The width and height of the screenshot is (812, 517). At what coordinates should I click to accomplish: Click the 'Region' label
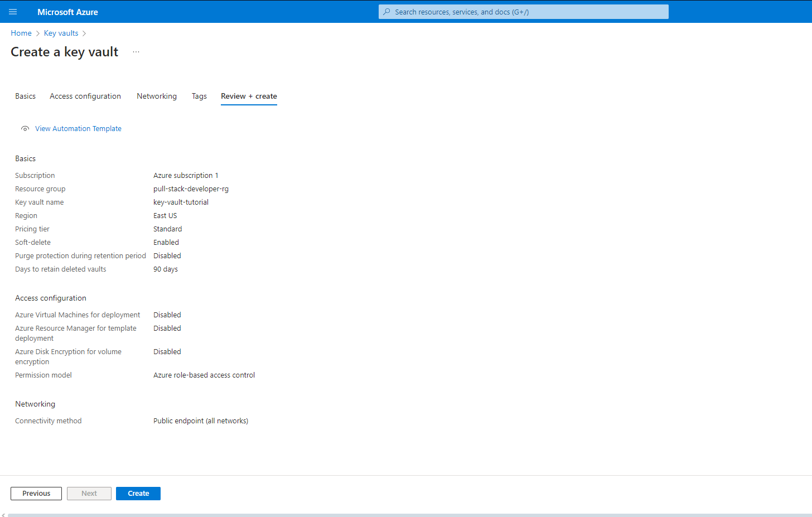click(x=26, y=216)
